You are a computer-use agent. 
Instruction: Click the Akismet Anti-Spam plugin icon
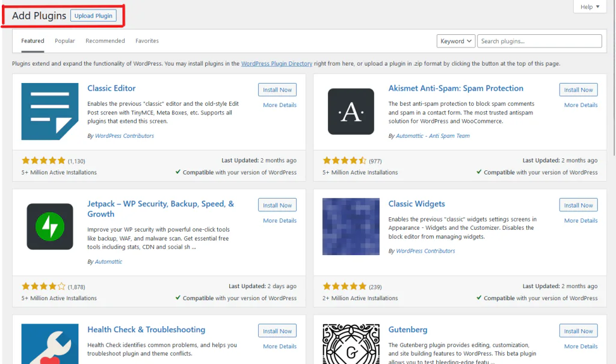pyautogui.click(x=351, y=111)
